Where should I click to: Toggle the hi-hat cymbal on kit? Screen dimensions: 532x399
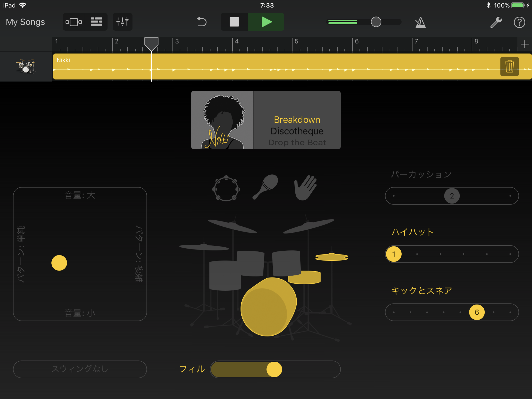click(332, 257)
